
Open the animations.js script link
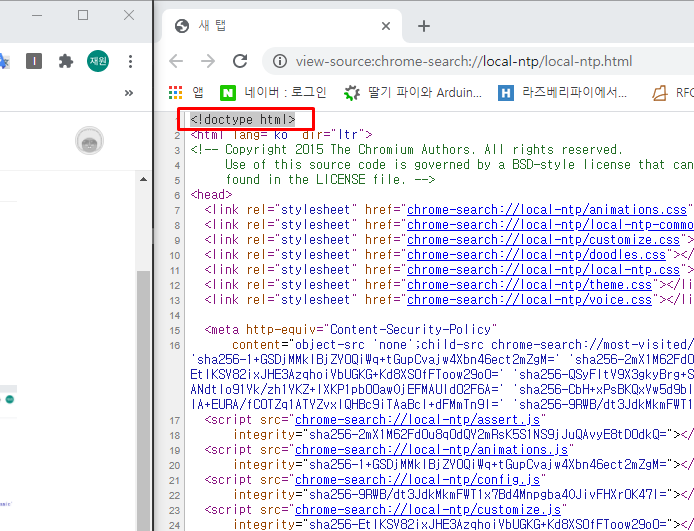(432, 450)
